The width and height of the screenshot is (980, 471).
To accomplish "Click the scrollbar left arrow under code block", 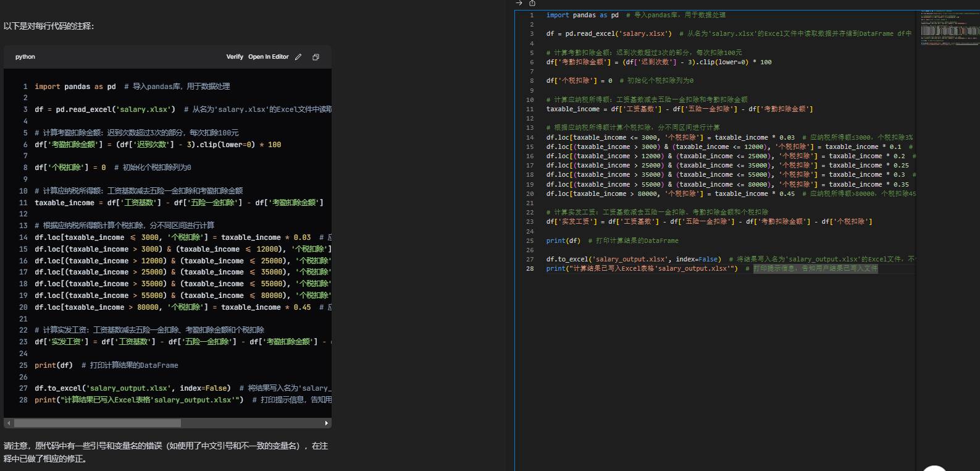I will 7,423.
